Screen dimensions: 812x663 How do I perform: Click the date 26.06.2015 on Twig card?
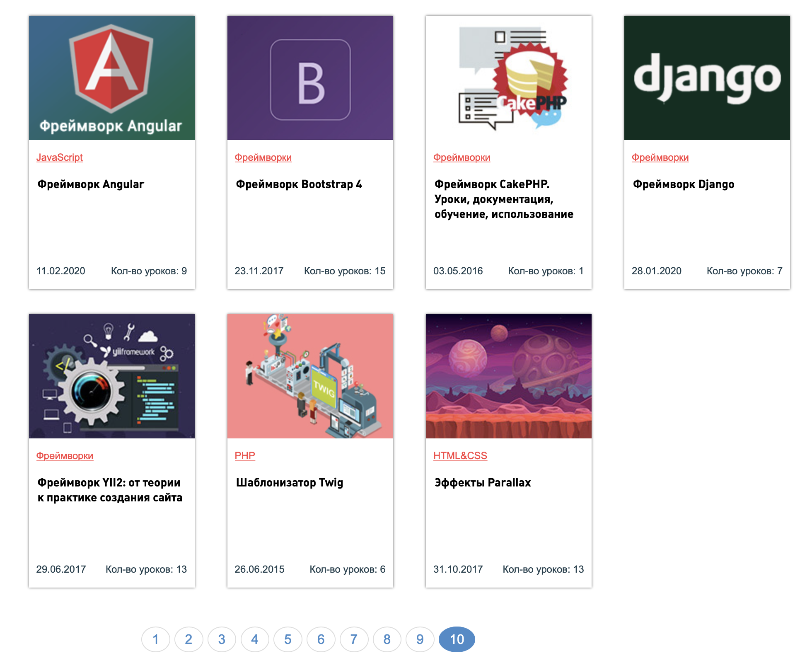(260, 569)
